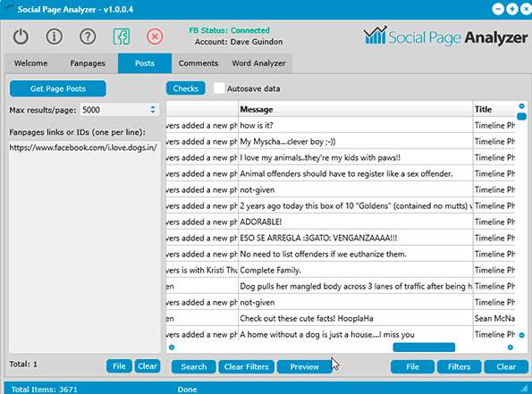Select 'Animal offenders should have to register' row
The width and height of the screenshot is (532, 394).
(x=356, y=173)
